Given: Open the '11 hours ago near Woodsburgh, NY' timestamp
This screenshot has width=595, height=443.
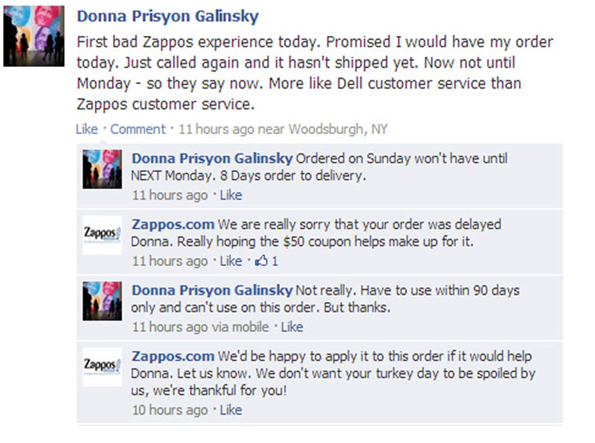Looking at the screenshot, I should tap(283, 129).
